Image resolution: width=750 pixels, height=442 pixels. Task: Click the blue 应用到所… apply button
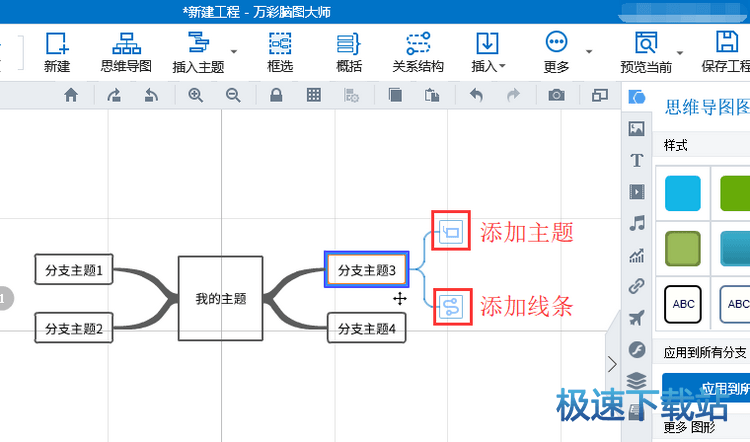[706, 388]
